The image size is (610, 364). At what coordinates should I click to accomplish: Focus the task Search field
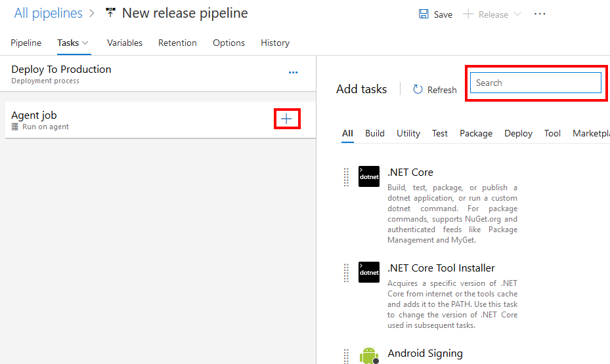(x=536, y=83)
